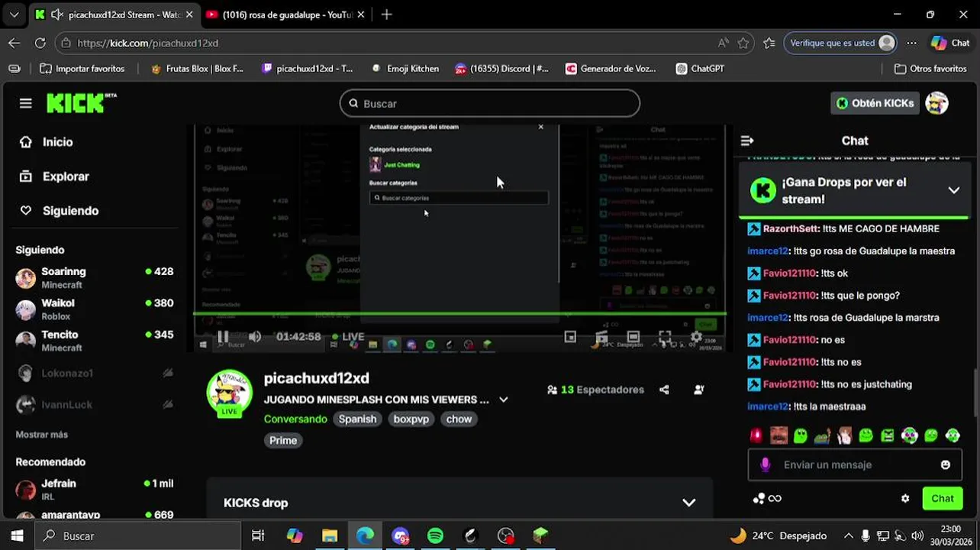
Task: Click the follow user icon beside share
Action: coord(698,390)
